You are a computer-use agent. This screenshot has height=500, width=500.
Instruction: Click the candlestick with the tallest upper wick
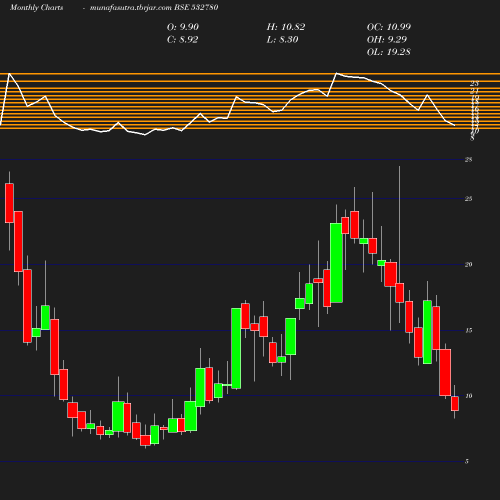tap(400, 293)
